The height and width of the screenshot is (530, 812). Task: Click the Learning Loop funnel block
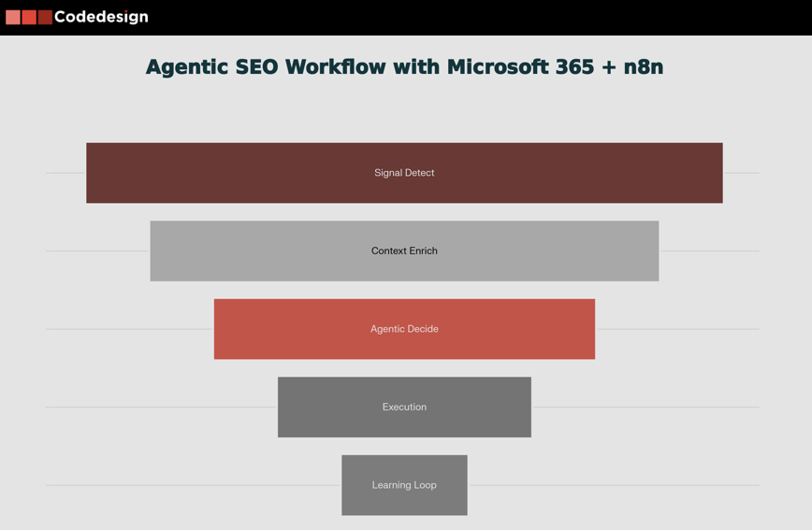coord(404,485)
